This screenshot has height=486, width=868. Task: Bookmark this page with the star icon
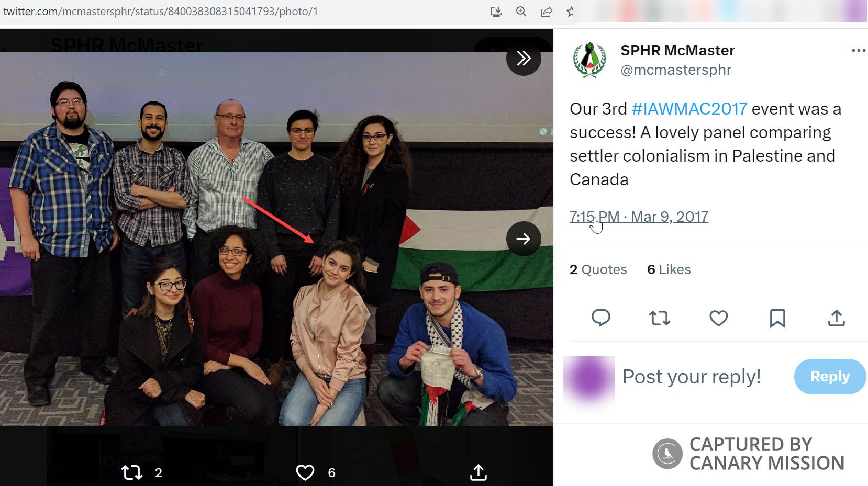(570, 12)
